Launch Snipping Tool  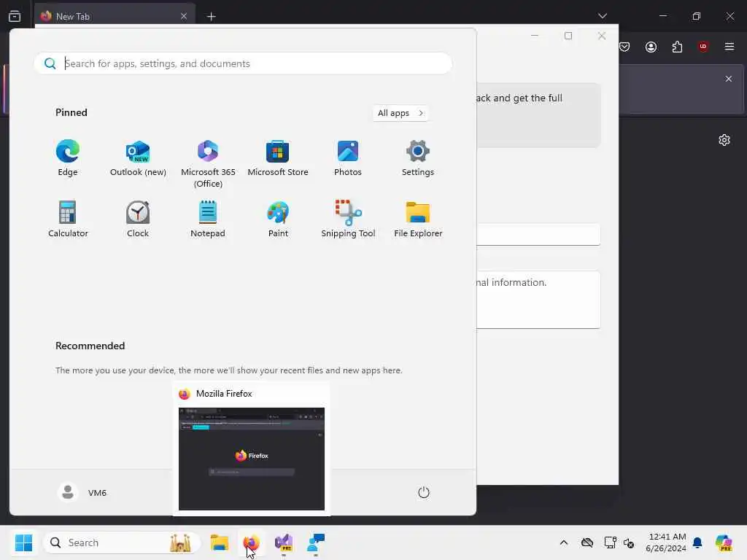(348, 219)
